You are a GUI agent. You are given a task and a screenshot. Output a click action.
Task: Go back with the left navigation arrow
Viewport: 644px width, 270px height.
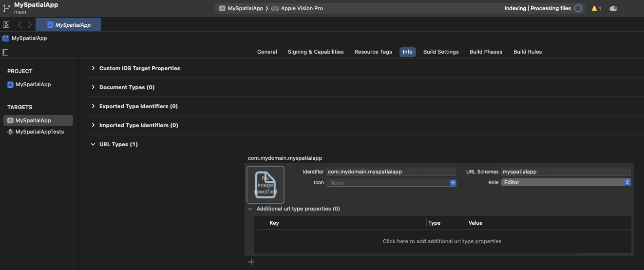coord(20,25)
